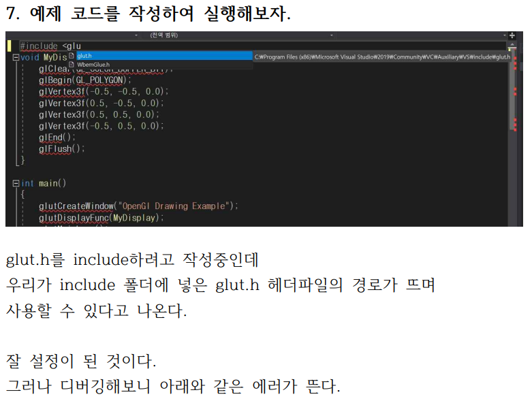Viewport: 532px width, 401px height.
Task: Open the member dropdown right of 전역 범위
Action: (x=422, y=35)
